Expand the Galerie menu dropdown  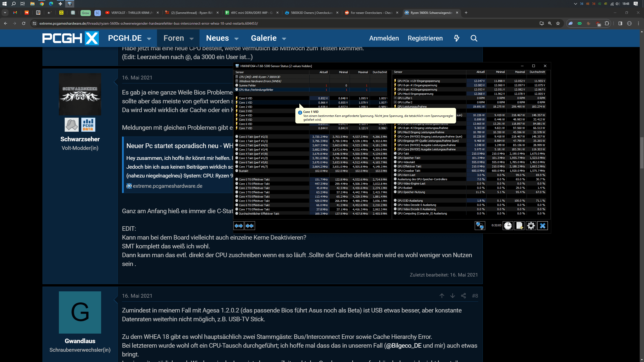pyautogui.click(x=284, y=39)
